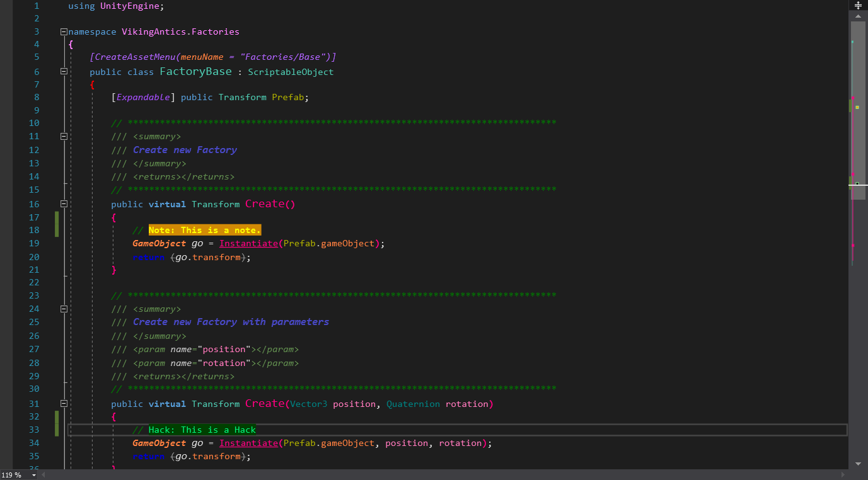Click line number 22 in the gutter
Screen dimensions: 868x480
tap(33, 282)
